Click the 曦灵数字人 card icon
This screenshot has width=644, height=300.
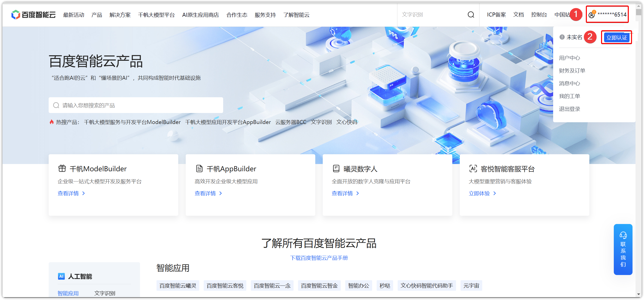pyautogui.click(x=336, y=168)
